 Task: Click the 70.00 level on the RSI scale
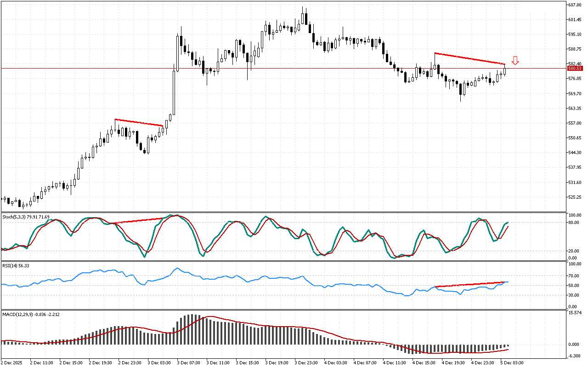coord(573,276)
